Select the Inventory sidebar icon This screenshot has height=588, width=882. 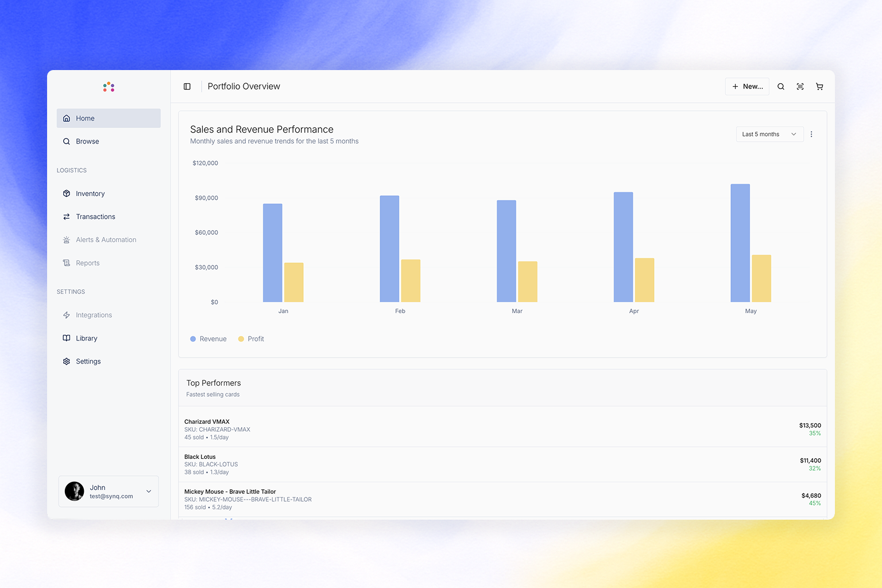pyautogui.click(x=67, y=194)
